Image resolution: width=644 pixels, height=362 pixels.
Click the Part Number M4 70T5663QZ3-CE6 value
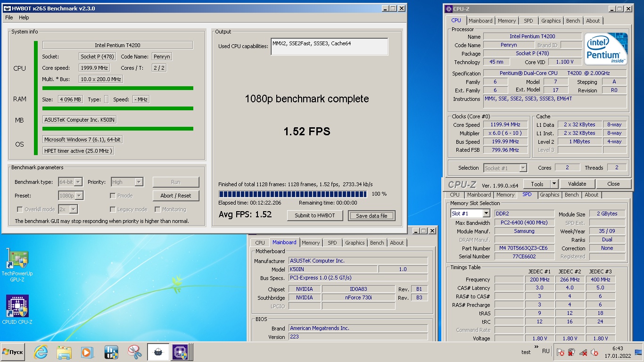pyautogui.click(x=523, y=248)
